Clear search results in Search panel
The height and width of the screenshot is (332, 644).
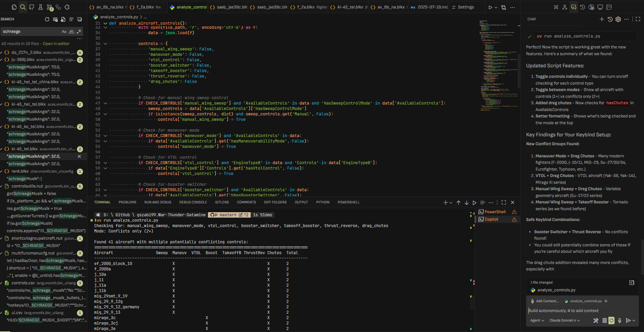(55, 19)
